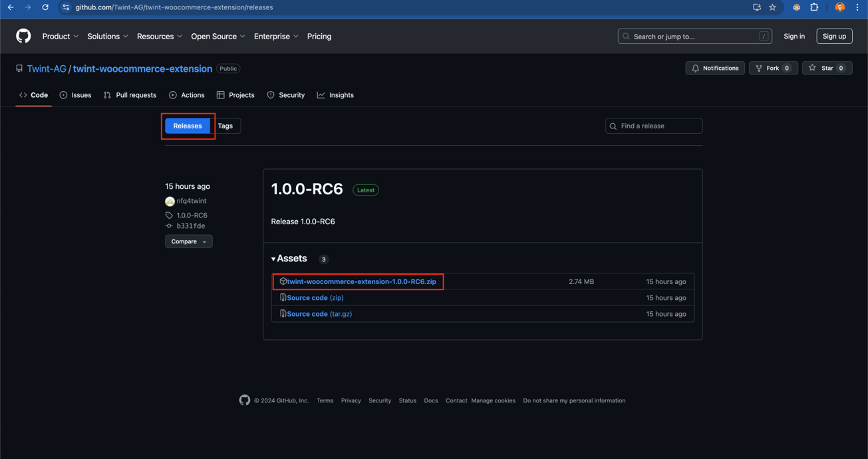Click the package icon beside the RC6 zip asset

(283, 281)
